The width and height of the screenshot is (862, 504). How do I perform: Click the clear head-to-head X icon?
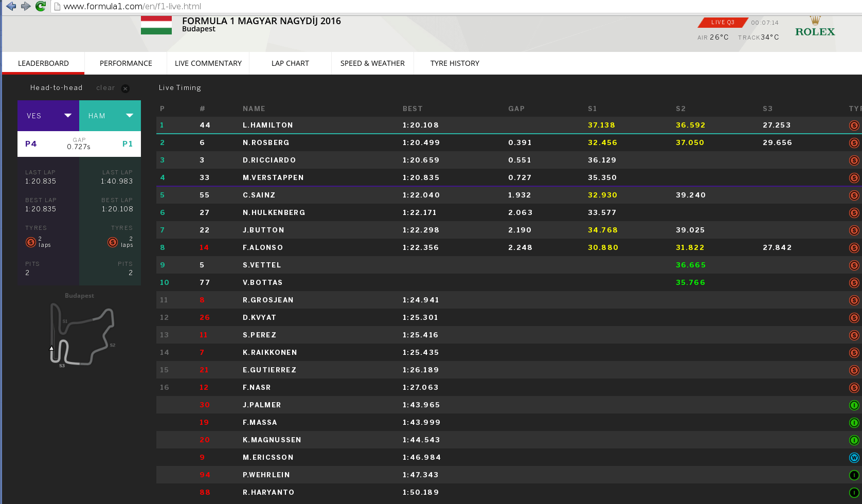click(x=125, y=88)
